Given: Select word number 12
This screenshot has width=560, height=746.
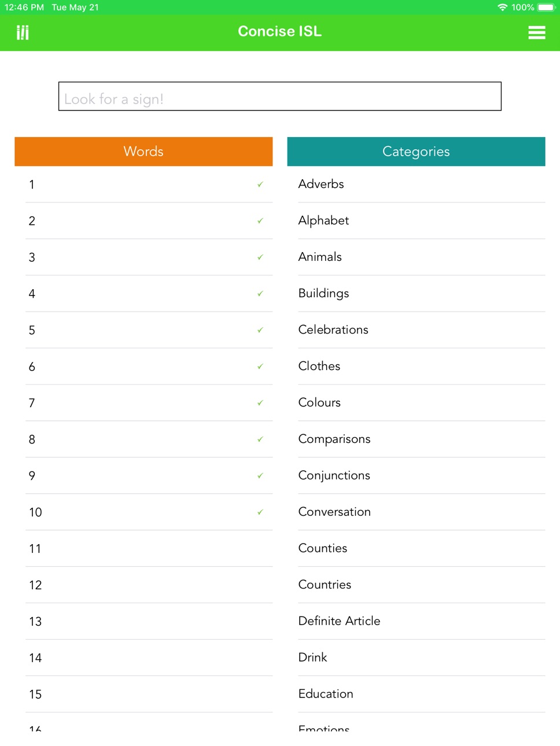Looking at the screenshot, I should coord(149,585).
